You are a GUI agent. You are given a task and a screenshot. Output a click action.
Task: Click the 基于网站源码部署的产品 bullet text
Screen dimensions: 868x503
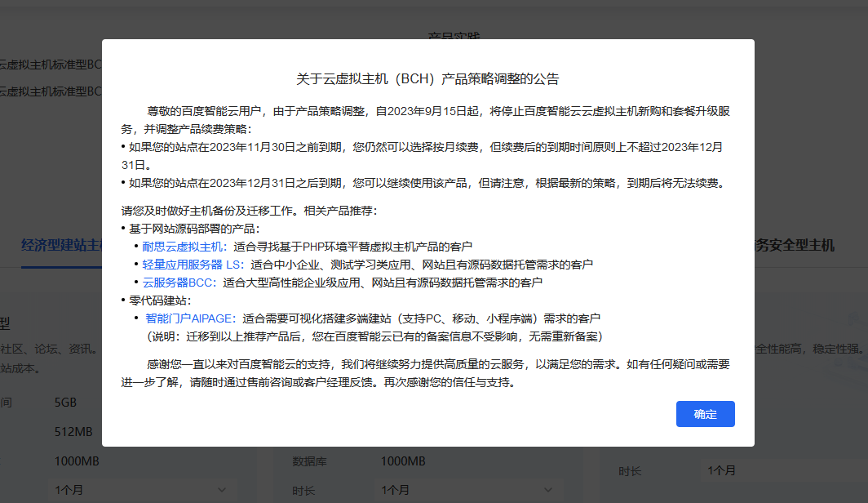[x=194, y=229]
